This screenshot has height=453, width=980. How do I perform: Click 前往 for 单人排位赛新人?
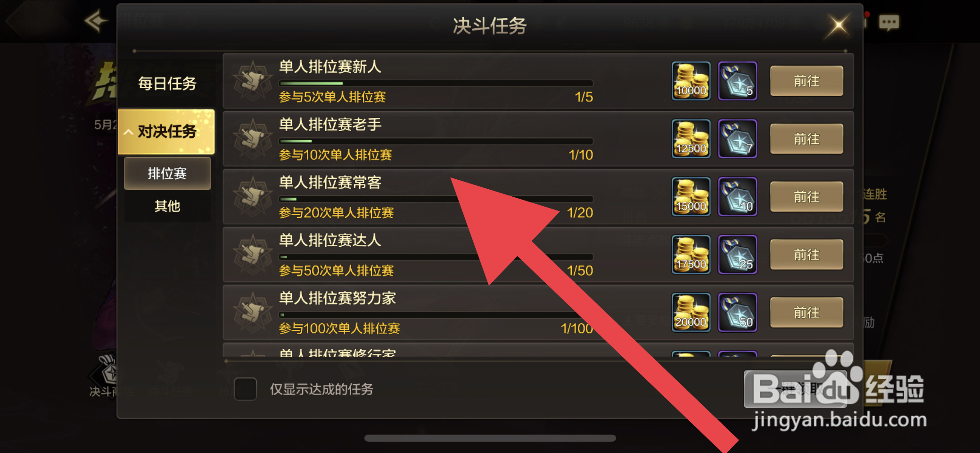click(x=807, y=81)
